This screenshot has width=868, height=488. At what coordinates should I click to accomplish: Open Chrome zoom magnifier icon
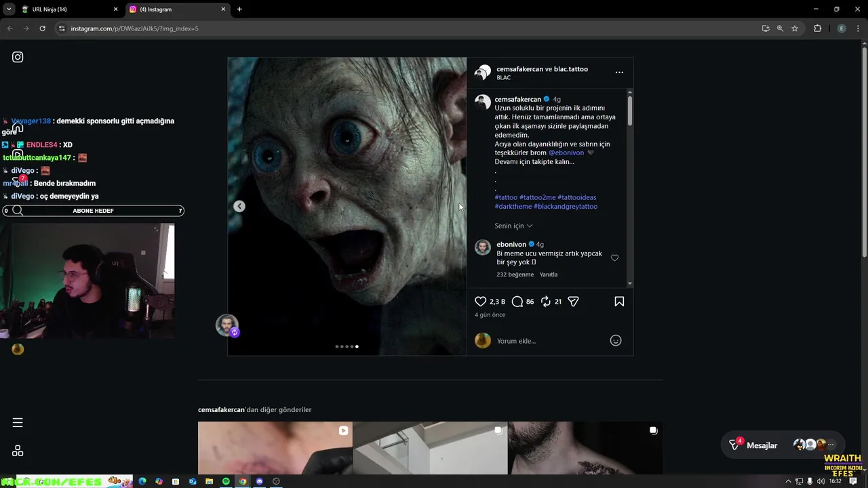click(x=780, y=28)
